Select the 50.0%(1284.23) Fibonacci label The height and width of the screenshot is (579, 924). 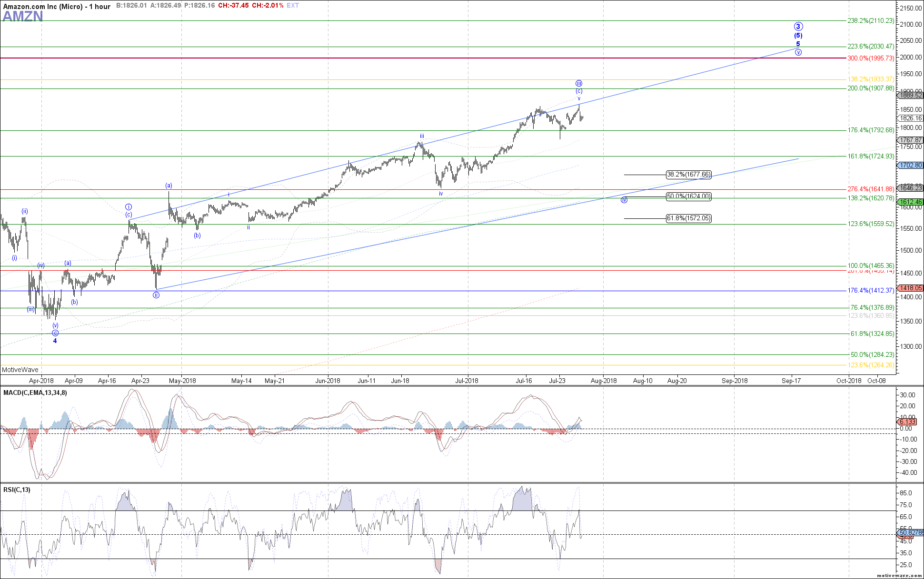point(872,355)
